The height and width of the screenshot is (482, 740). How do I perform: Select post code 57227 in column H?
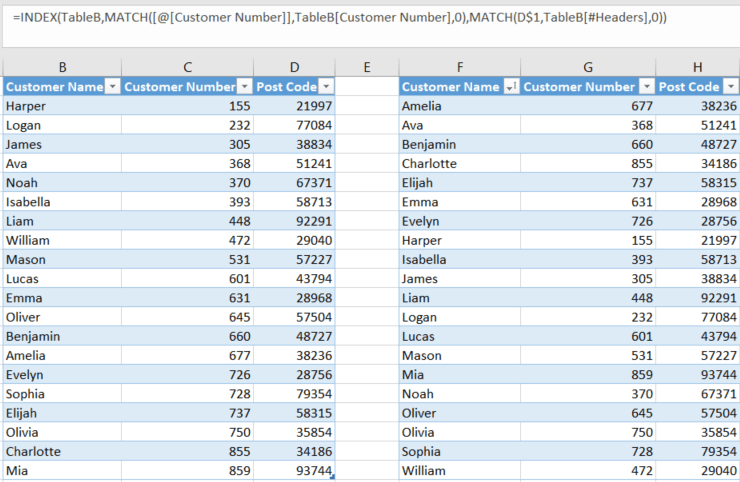(698, 355)
